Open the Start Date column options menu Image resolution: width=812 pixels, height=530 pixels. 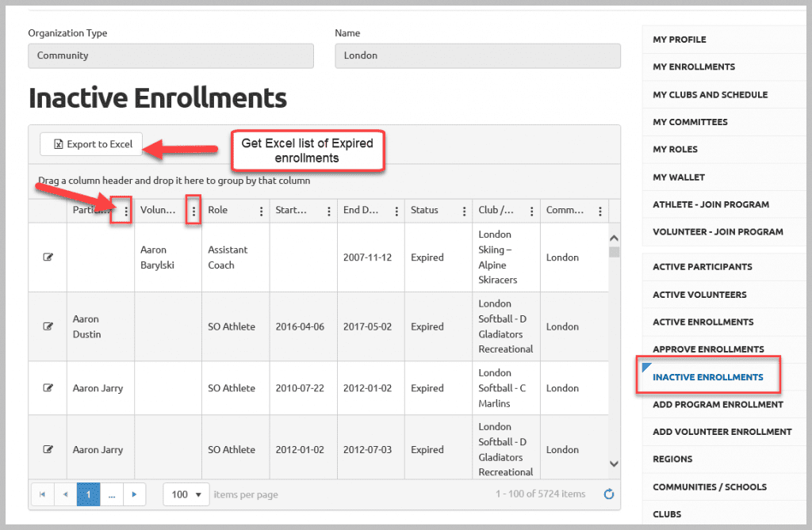(329, 212)
